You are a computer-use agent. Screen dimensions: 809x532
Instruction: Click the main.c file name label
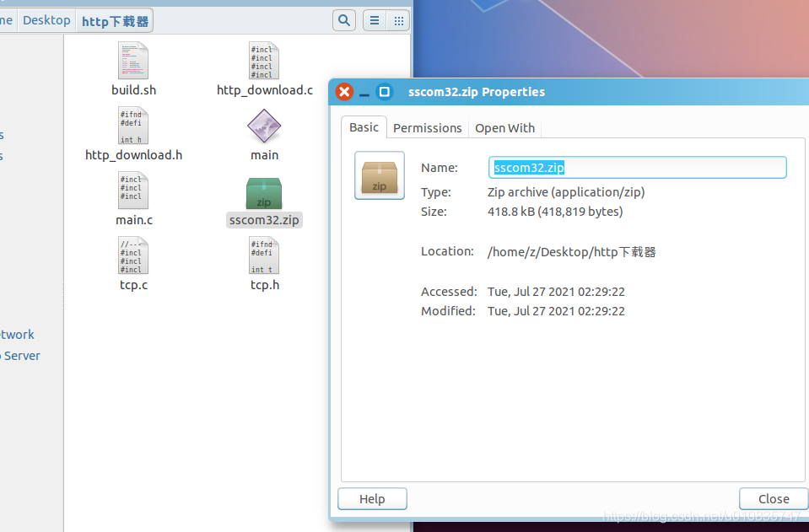[134, 220]
